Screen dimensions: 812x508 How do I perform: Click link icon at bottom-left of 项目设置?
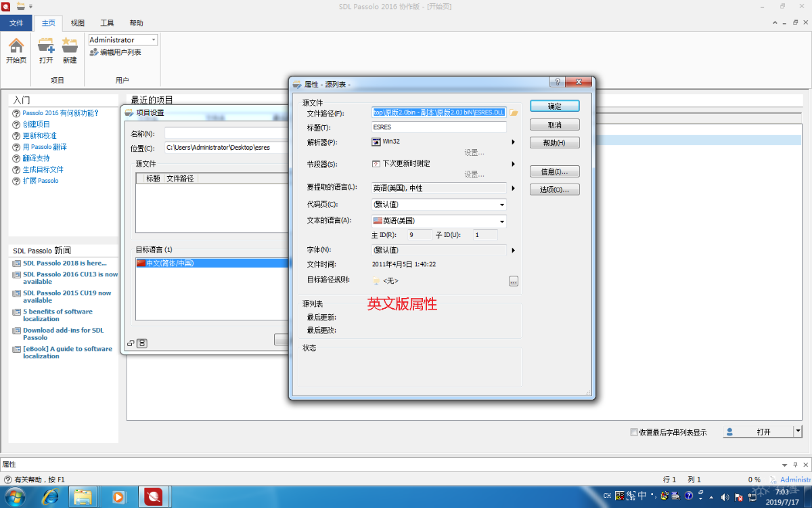pos(131,343)
